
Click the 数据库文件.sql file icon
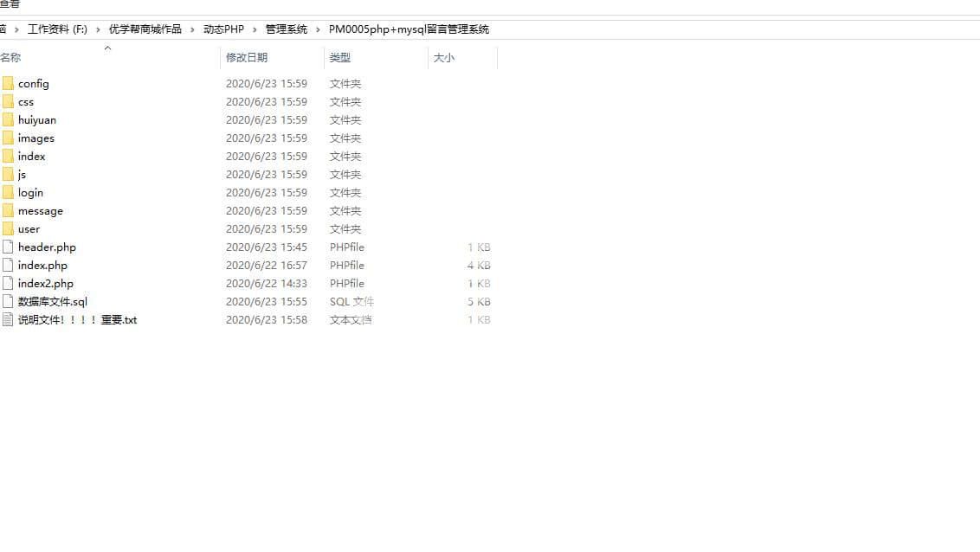(x=8, y=302)
